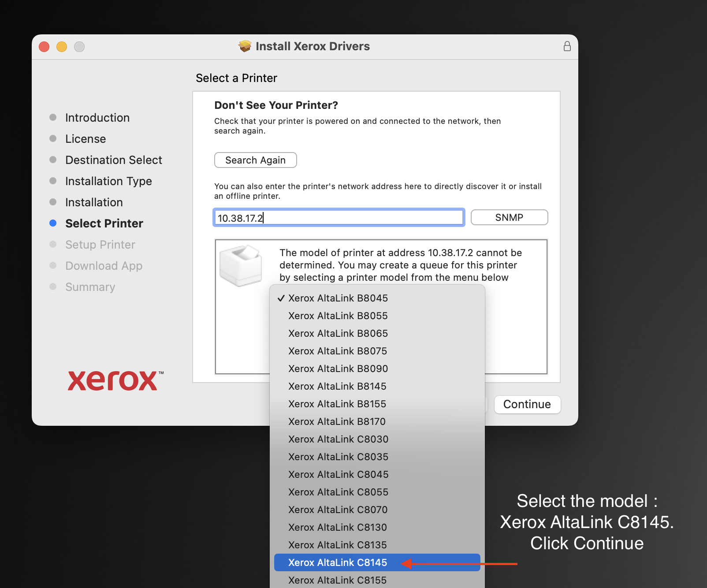Select Xerox AltaLink C8145 from menu
707x588 pixels.
click(x=338, y=562)
